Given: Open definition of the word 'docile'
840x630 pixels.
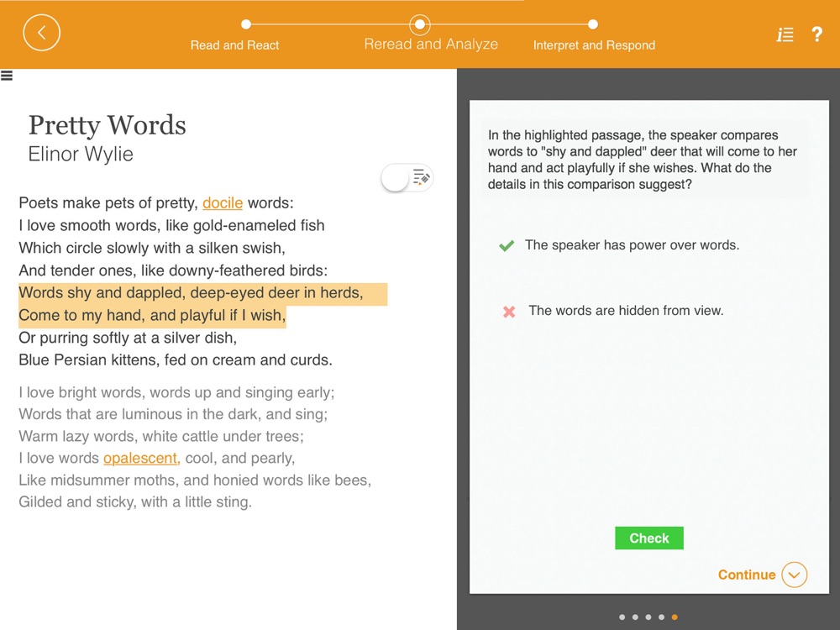Looking at the screenshot, I should [x=223, y=203].
